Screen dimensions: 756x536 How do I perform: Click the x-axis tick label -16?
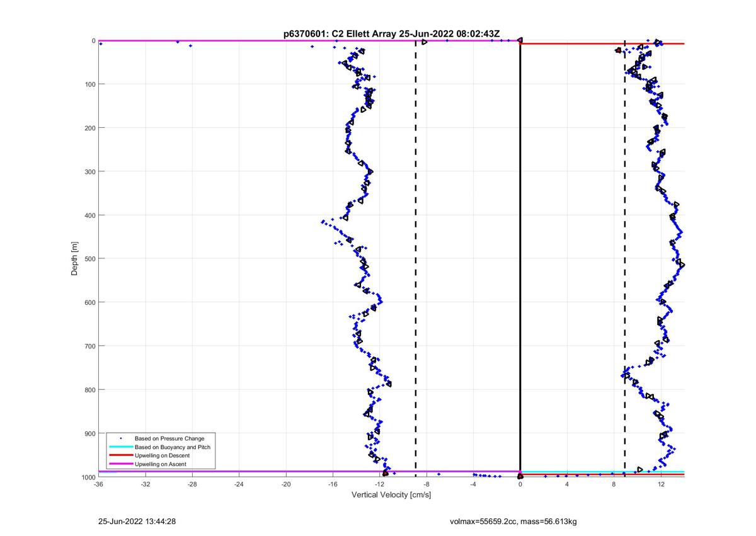[x=333, y=484]
